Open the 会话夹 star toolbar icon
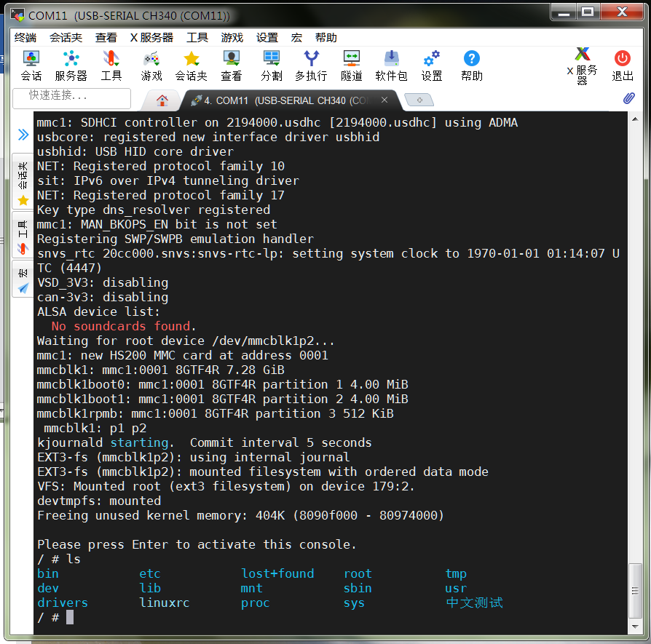Image resolution: width=651 pixels, height=644 pixels. coord(191,65)
